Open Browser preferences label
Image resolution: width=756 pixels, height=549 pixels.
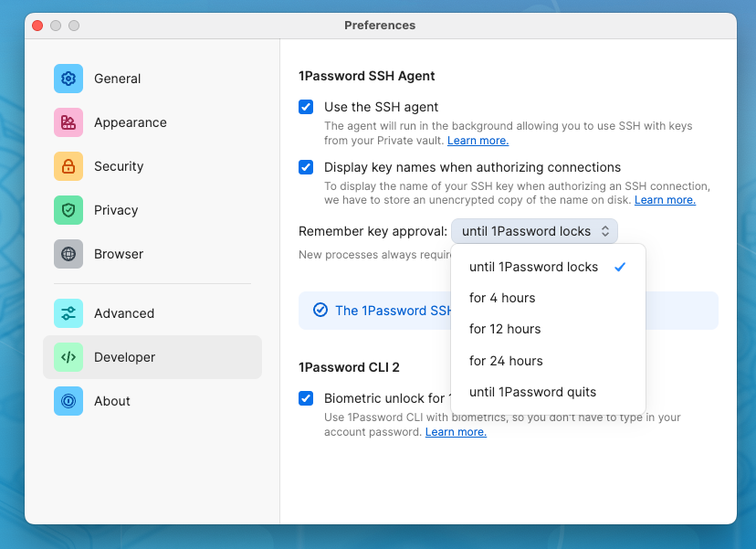(x=119, y=254)
